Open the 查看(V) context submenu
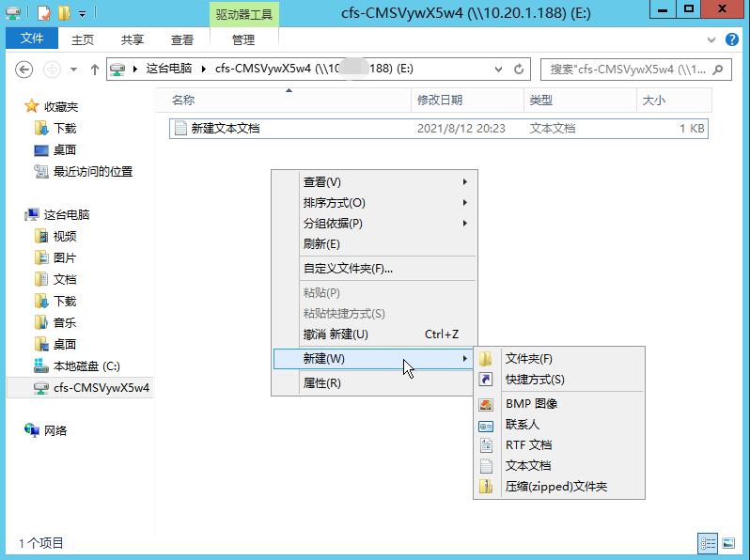The image size is (750, 560). tap(374, 182)
